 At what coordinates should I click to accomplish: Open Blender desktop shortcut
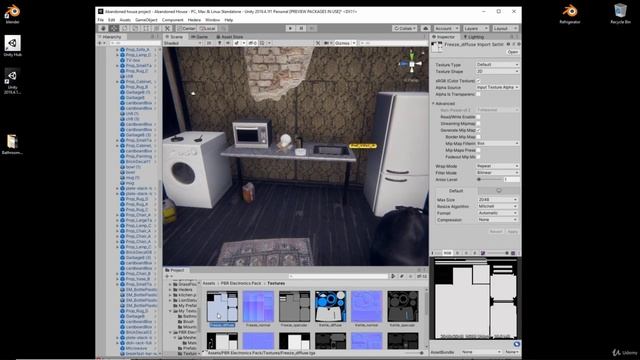[x=12, y=13]
